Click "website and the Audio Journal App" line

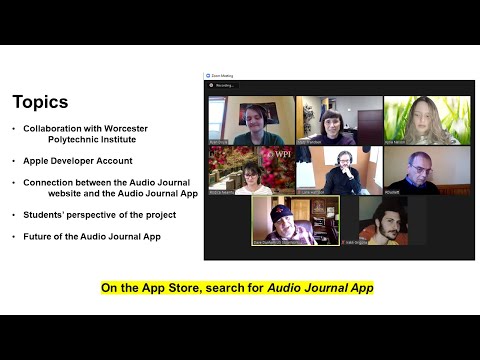[123, 193]
